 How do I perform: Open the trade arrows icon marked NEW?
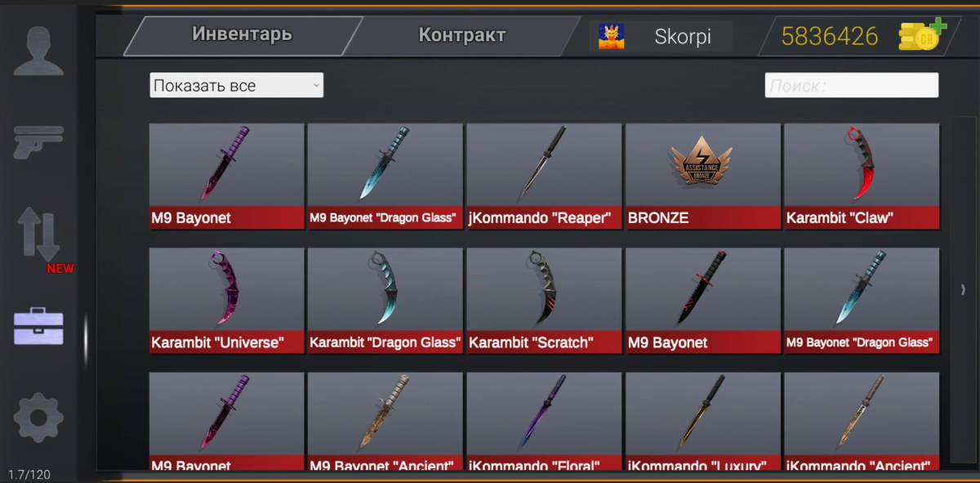click(x=39, y=235)
